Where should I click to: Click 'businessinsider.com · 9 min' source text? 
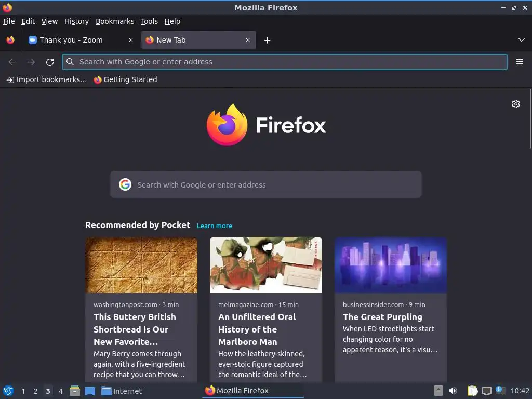[x=384, y=304]
